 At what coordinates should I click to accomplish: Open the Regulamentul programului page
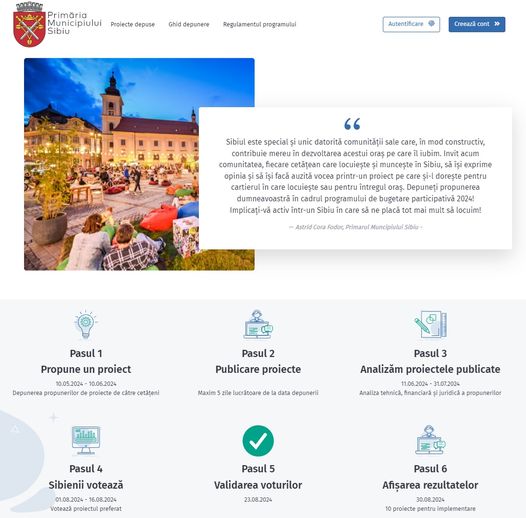pos(259,24)
